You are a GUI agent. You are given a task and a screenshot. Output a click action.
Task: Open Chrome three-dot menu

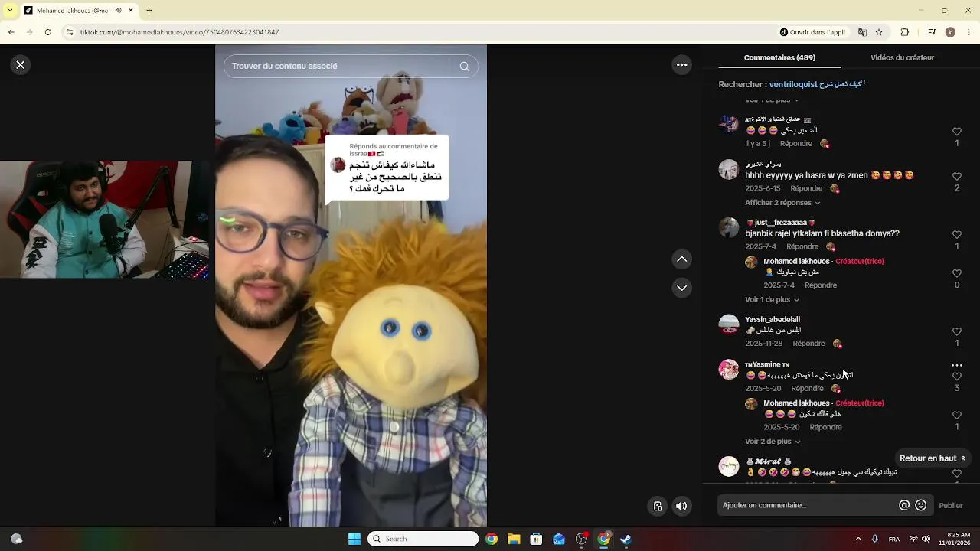tap(969, 32)
